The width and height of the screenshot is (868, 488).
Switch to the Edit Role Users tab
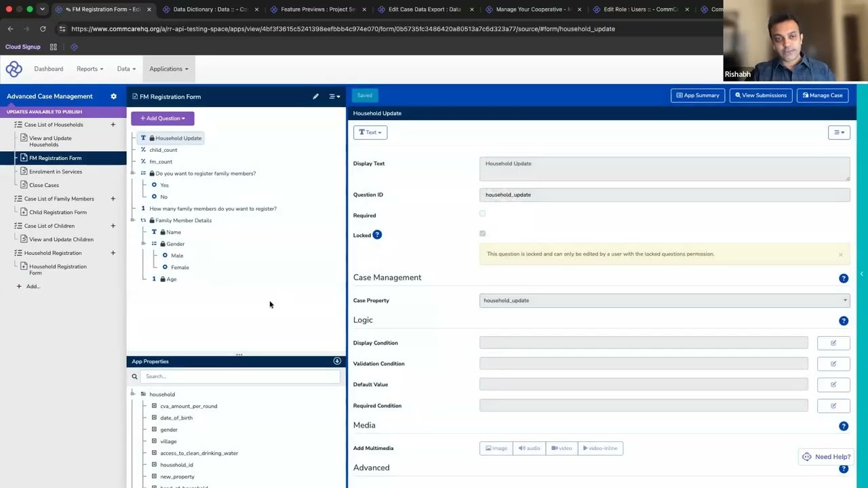(x=641, y=9)
